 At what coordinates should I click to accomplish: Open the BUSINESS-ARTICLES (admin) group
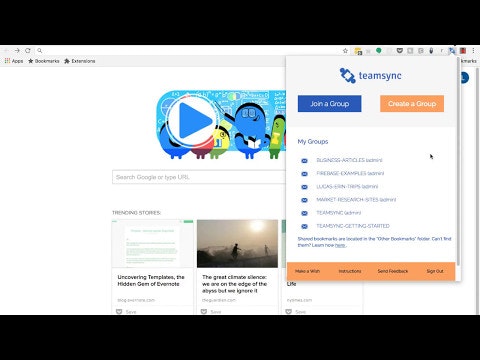click(x=349, y=160)
